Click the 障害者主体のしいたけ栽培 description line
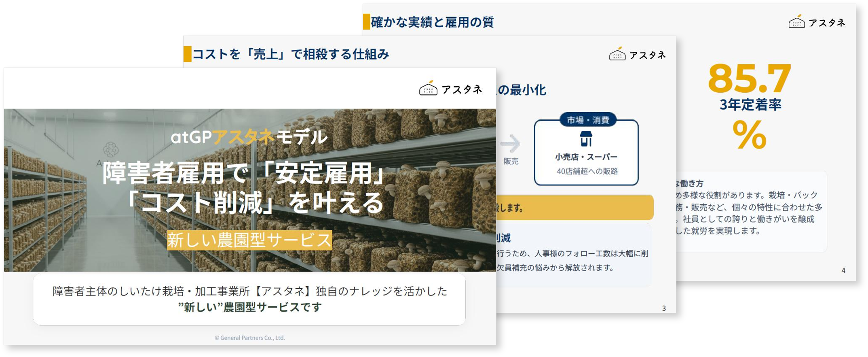Viewport: 868px width, 357px height. click(x=249, y=291)
